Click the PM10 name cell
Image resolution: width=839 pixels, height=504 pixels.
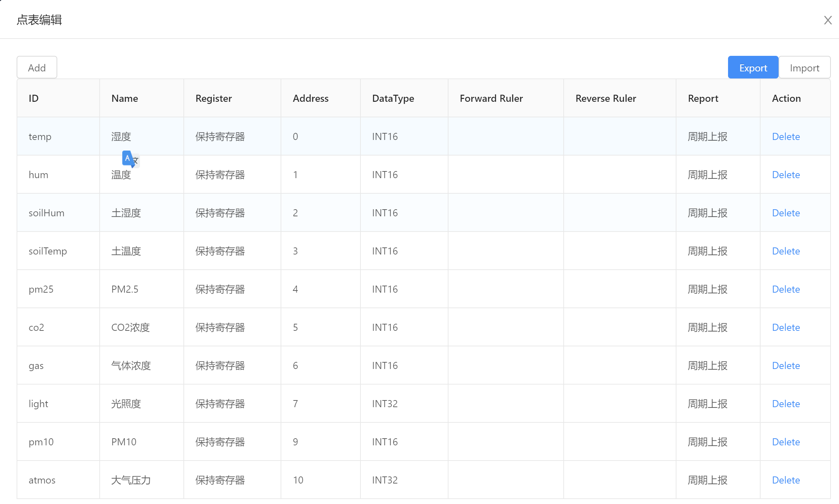click(124, 442)
